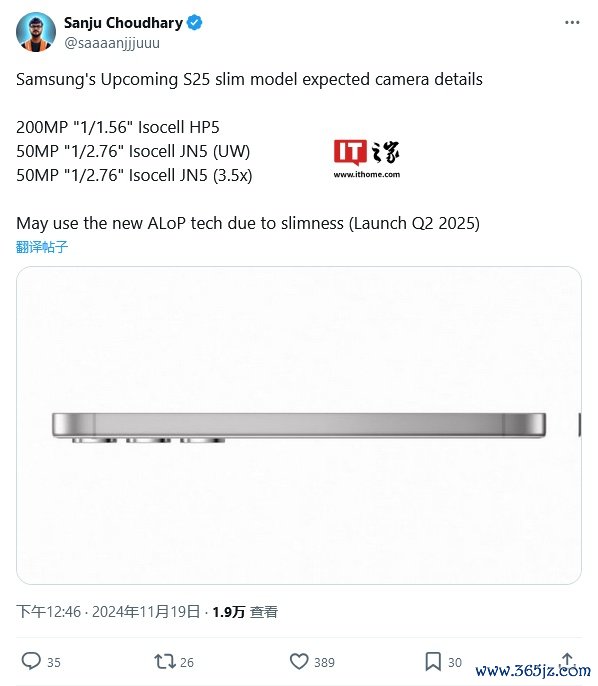Click the reply comment icon
This screenshot has height=686, width=598.
click(31, 661)
